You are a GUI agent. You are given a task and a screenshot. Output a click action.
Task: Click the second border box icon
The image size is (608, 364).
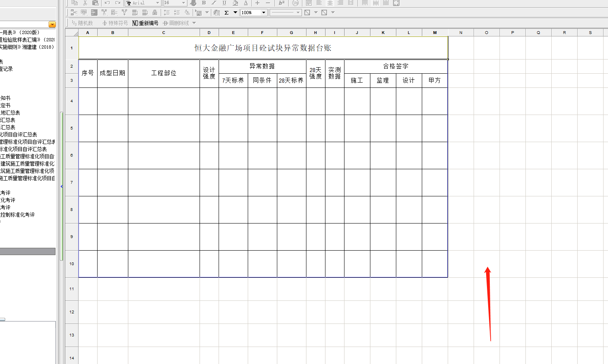(x=324, y=13)
